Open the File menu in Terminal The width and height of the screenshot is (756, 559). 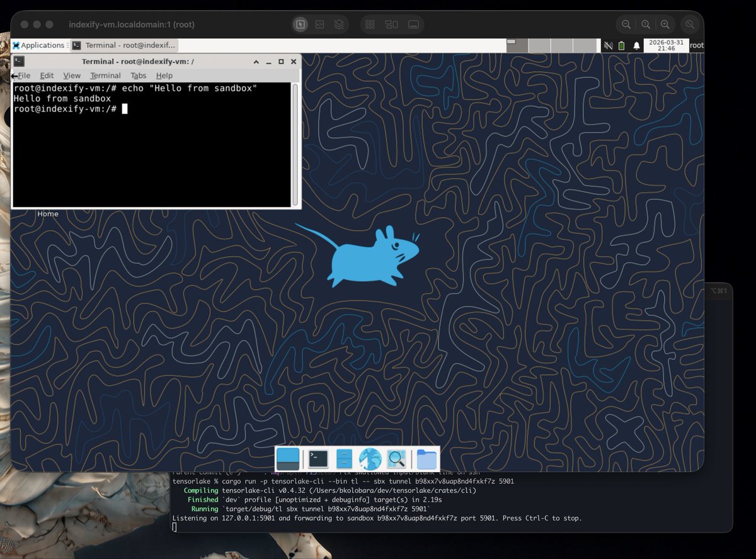[24, 76]
